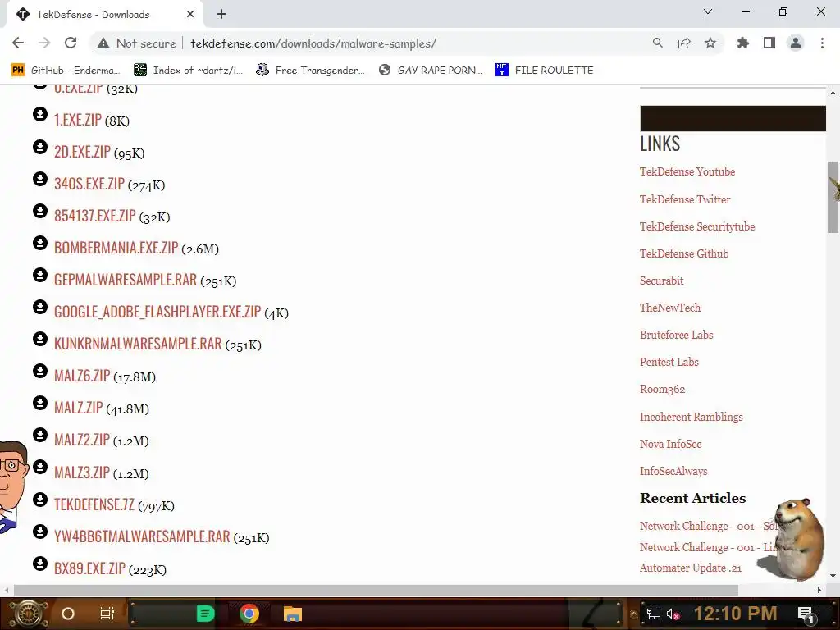The width and height of the screenshot is (840, 630).
Task: Download the BOMBERMANIA.EXE.ZIP file link
Action: click(116, 248)
